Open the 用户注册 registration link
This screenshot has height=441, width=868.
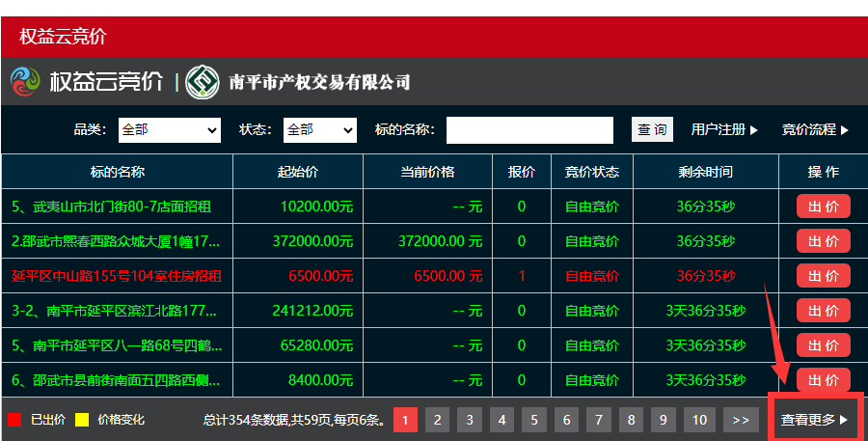[x=724, y=129]
